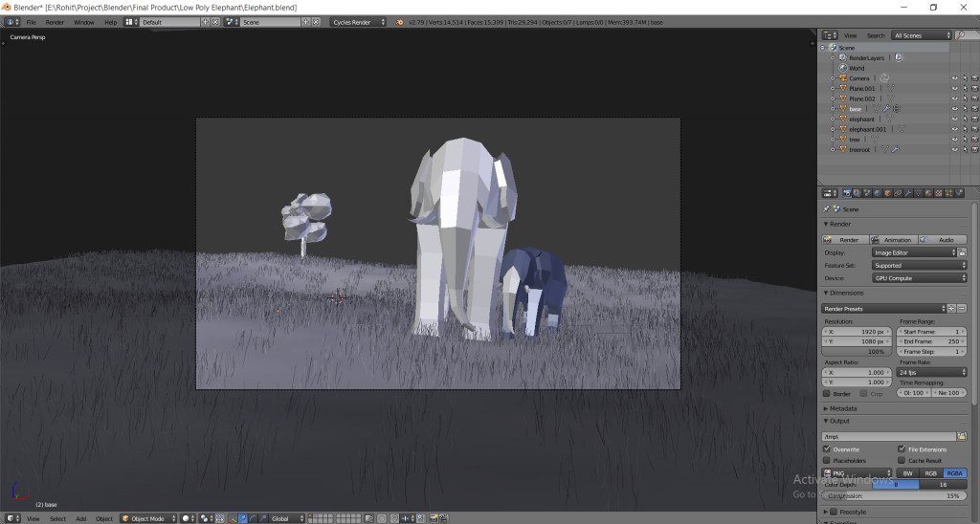Add a render preset with plus icon
The height and width of the screenshot is (524, 980).
click(951, 308)
